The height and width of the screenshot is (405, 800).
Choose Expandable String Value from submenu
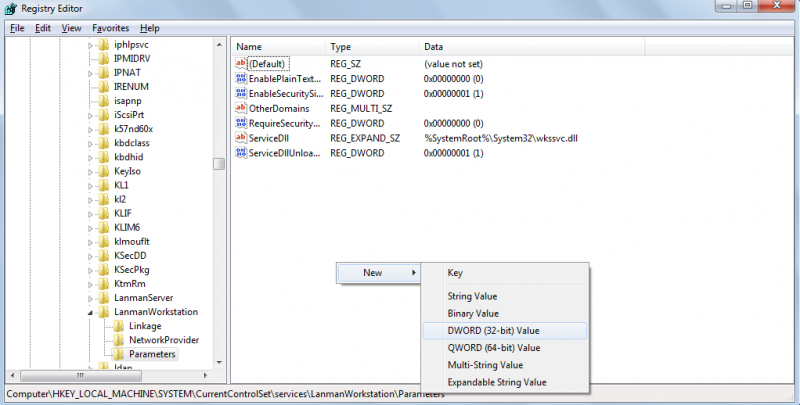(x=505, y=383)
